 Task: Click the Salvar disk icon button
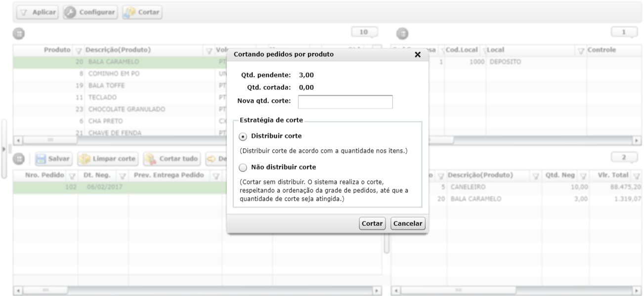click(x=54, y=159)
